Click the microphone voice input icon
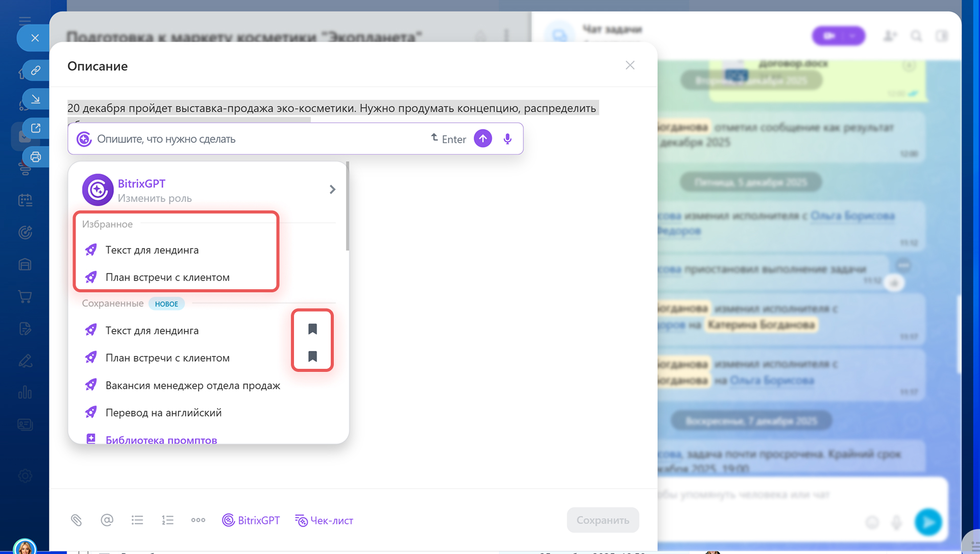 507,139
